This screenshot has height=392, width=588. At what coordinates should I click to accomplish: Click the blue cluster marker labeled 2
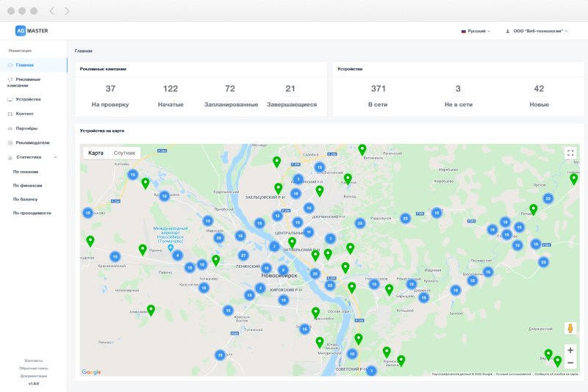[260, 288]
